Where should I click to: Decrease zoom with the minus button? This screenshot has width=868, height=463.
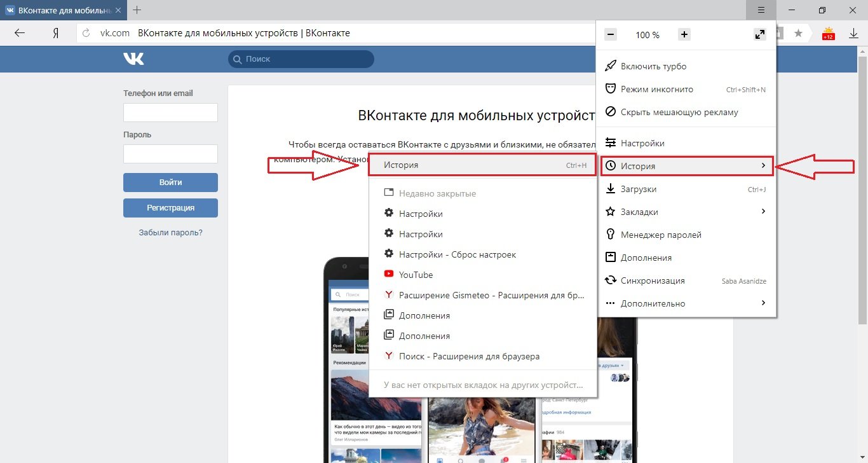point(611,34)
